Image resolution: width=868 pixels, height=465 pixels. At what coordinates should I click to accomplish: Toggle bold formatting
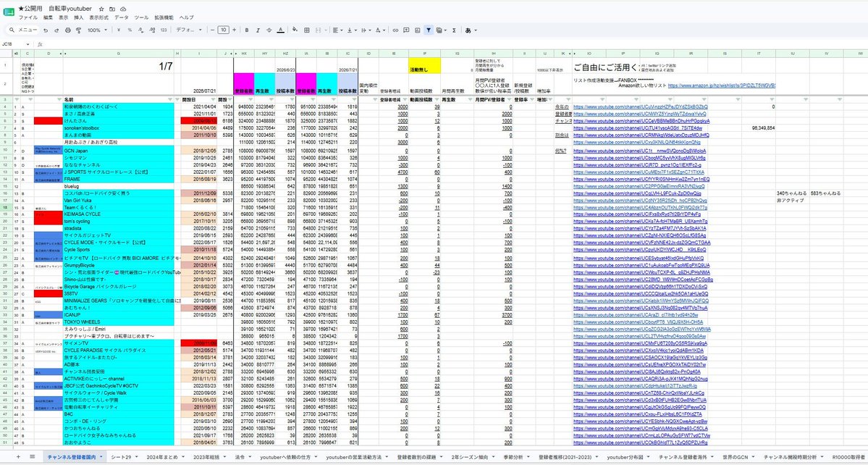[247, 30]
